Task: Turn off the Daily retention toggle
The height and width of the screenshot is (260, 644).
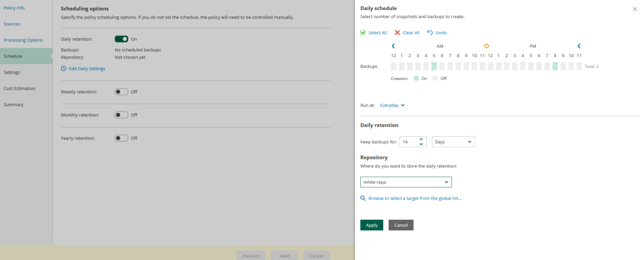Action: coord(121,39)
